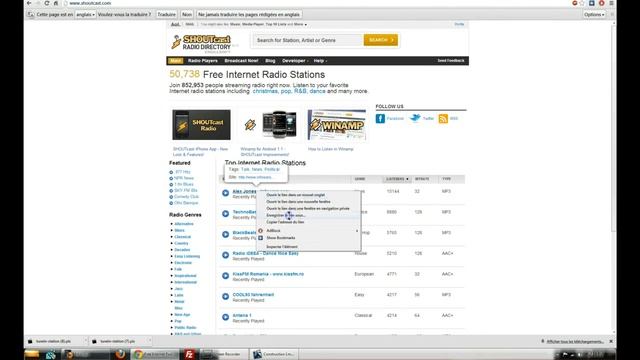Sort by Listeners column header
Screen dimensions: 640x360
[x=397, y=179]
